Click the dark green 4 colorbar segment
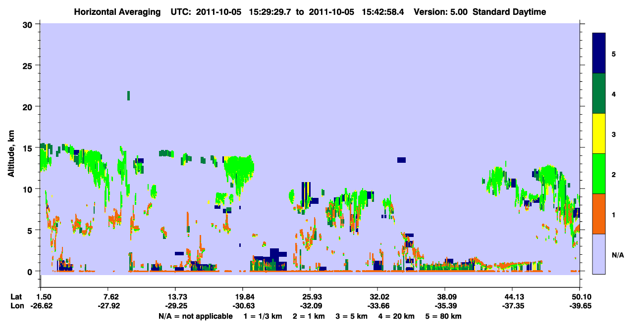The image size is (644, 330). (599, 94)
